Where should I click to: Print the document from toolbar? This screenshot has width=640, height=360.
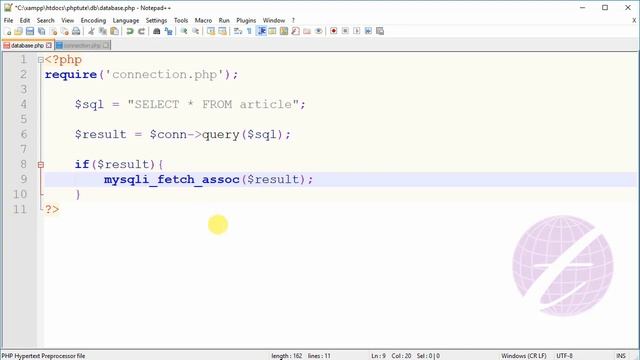pos(76,31)
